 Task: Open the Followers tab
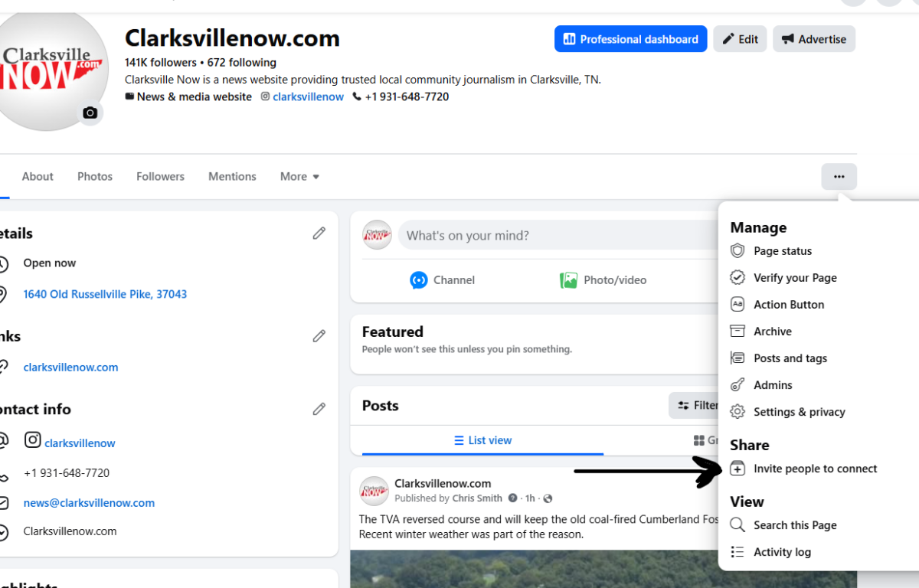160,177
